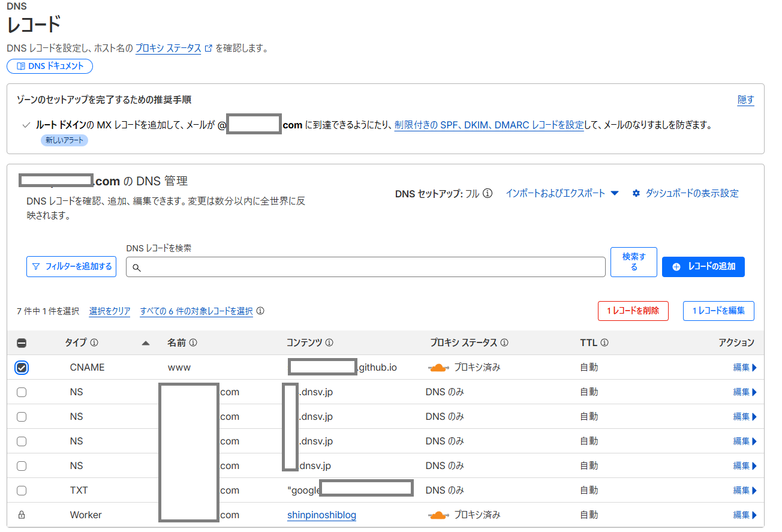The width and height of the screenshot is (782, 532).
Task: Click the Worker type cell
Action: (86, 515)
